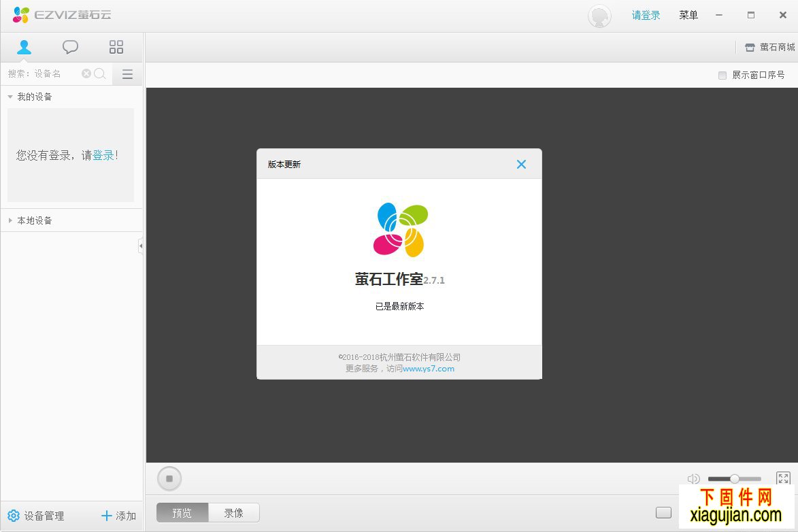
Task: Click the stop playback button
Action: tap(169, 478)
